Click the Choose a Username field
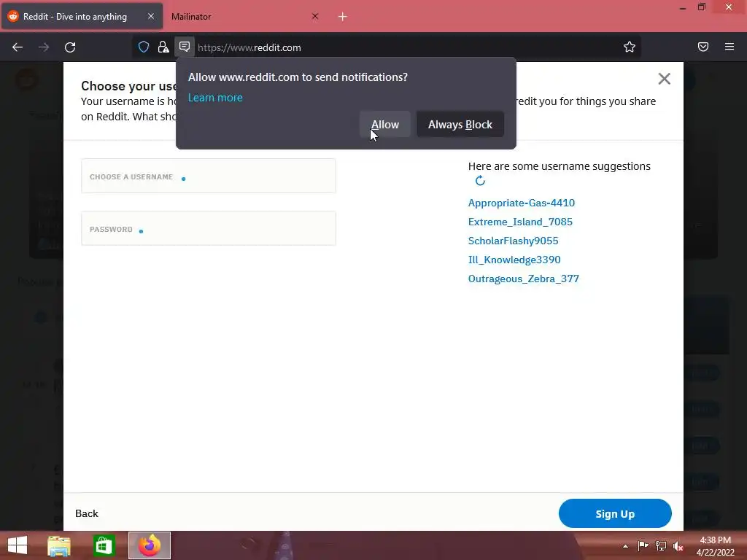Screen dimensions: 747x560 [x=209, y=176]
